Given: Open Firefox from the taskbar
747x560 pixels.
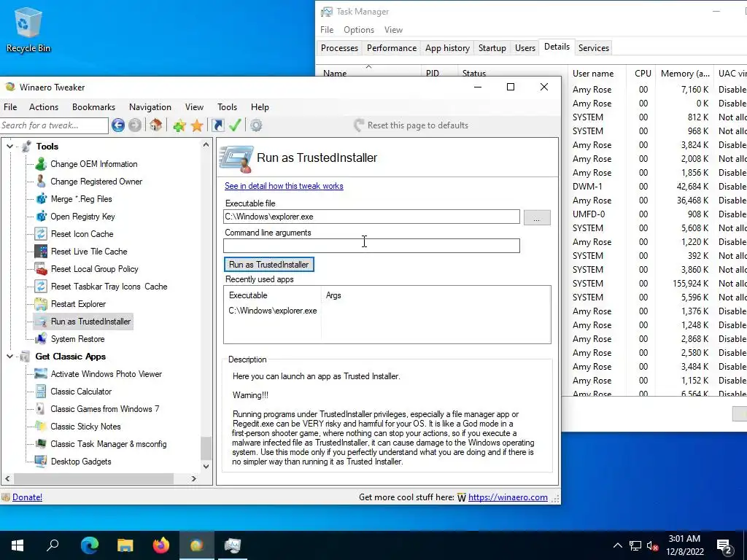Looking at the screenshot, I should pyautogui.click(x=161, y=545).
